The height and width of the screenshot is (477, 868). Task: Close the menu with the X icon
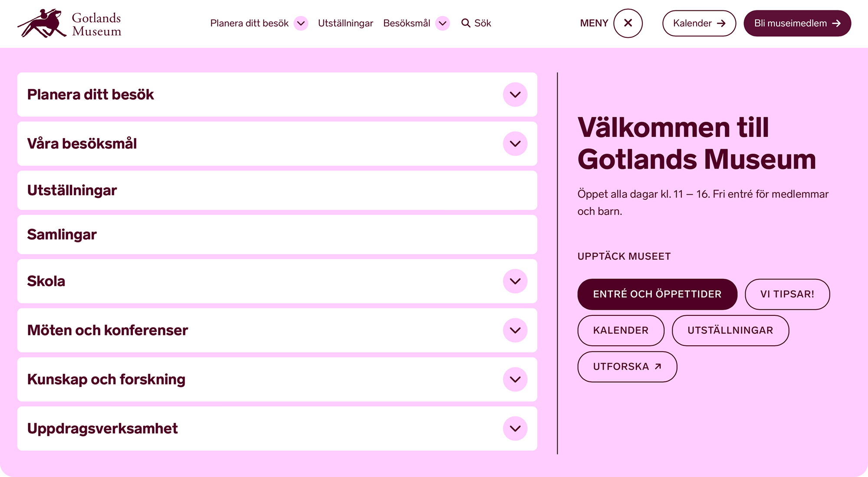(628, 23)
